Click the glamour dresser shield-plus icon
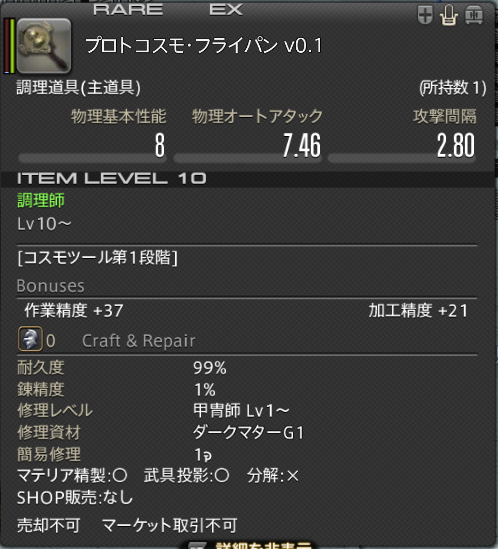This screenshot has width=498, height=549. pyautogui.click(x=426, y=15)
